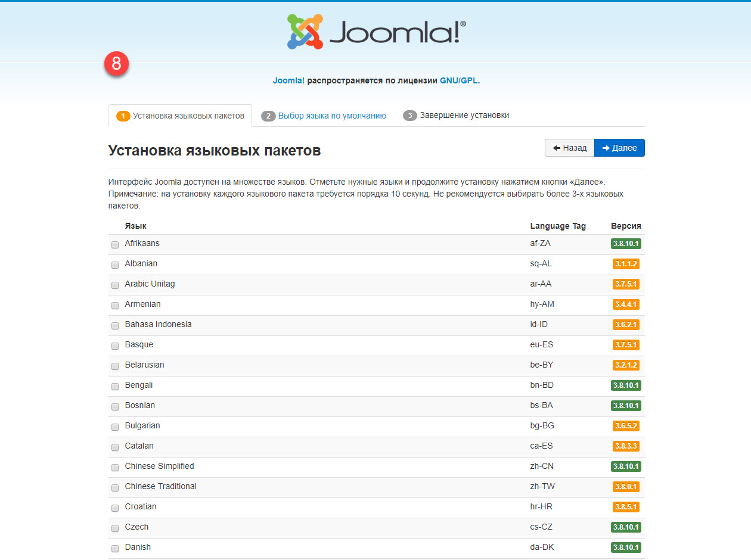The image size is (751, 560).
Task: Switch to Выбор языка по умолчанию tab
Action: click(324, 116)
